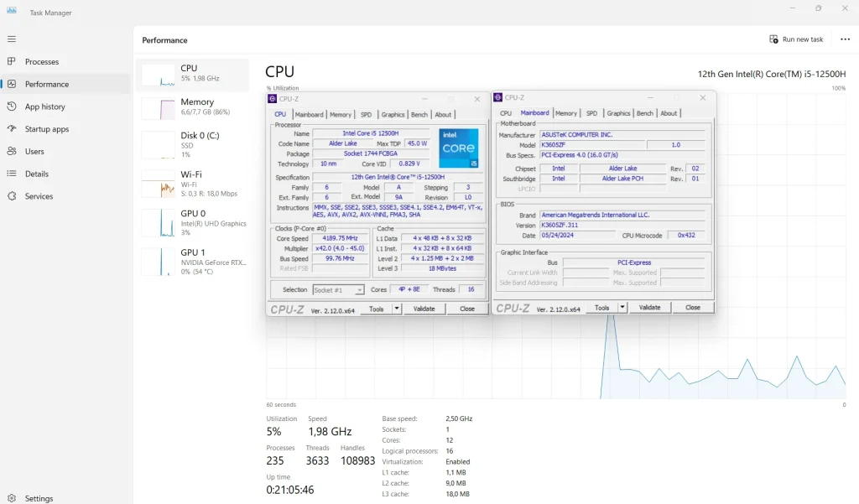Image resolution: width=859 pixels, height=504 pixels.
Task: Select GPU 0 Intel UHD Graphics item
Action: click(x=193, y=223)
